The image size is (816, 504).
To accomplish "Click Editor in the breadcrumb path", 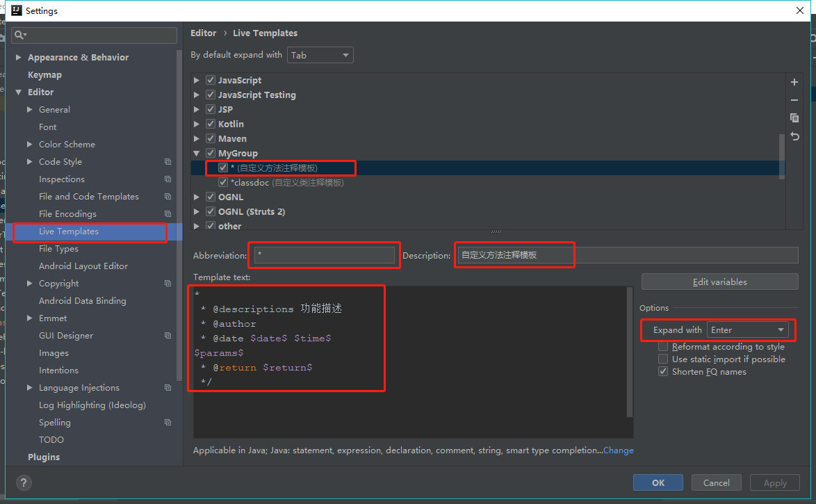I will coord(204,33).
